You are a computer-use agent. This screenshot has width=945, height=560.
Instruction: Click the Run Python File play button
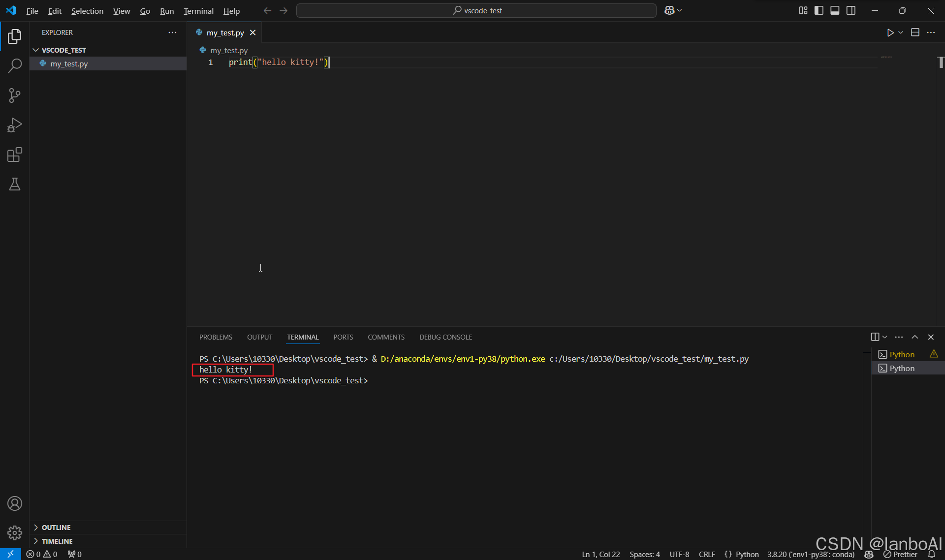890,32
